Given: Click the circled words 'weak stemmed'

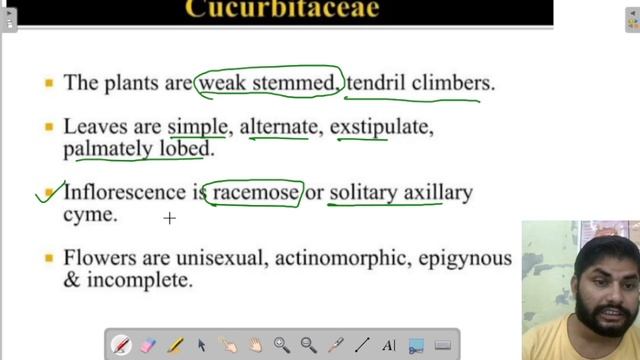Looking at the screenshot, I should 267,83.
